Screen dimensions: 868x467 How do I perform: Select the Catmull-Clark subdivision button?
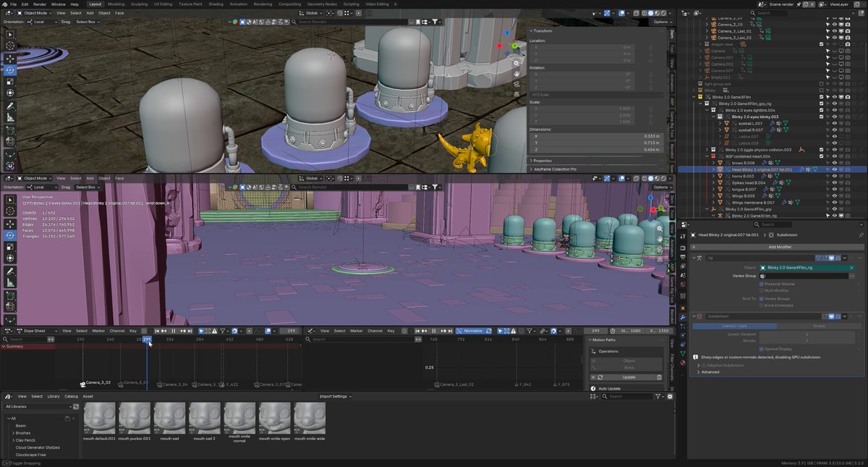[x=735, y=326]
